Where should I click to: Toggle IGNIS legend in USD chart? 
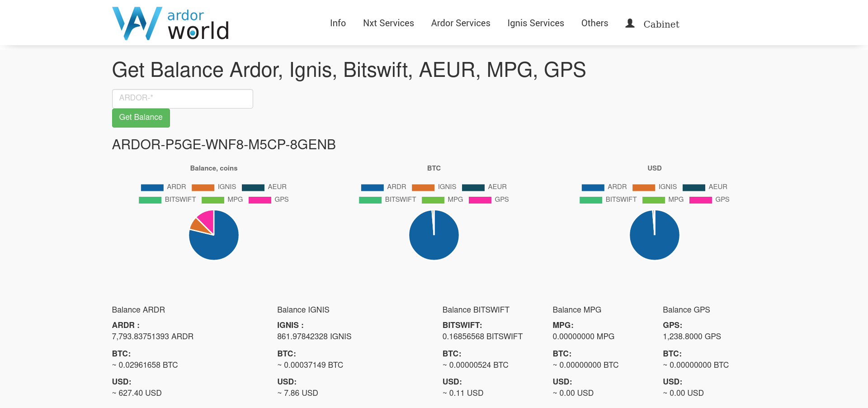655,187
